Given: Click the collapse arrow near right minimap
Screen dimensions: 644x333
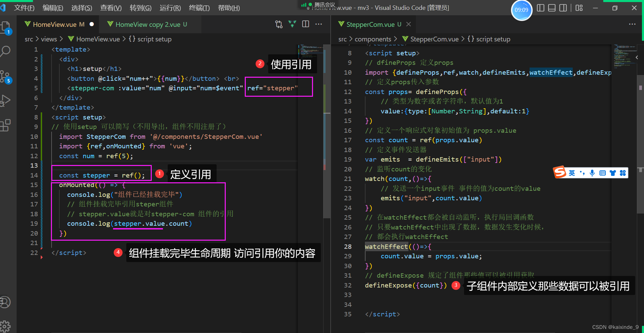Looking at the screenshot, I should coord(637,57).
